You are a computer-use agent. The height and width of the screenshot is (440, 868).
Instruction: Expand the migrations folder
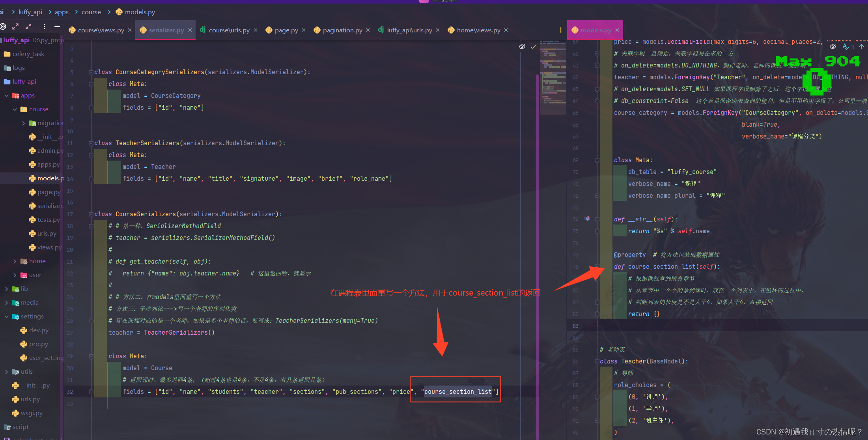point(23,123)
